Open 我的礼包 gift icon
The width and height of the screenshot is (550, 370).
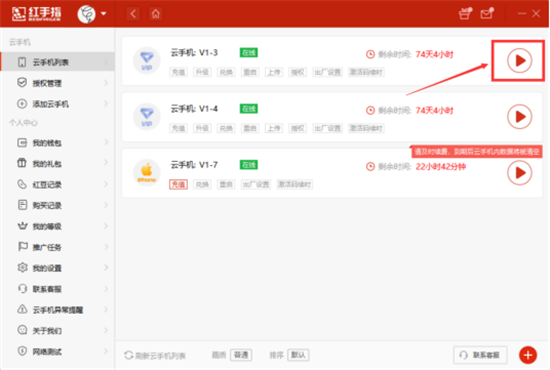tap(22, 163)
